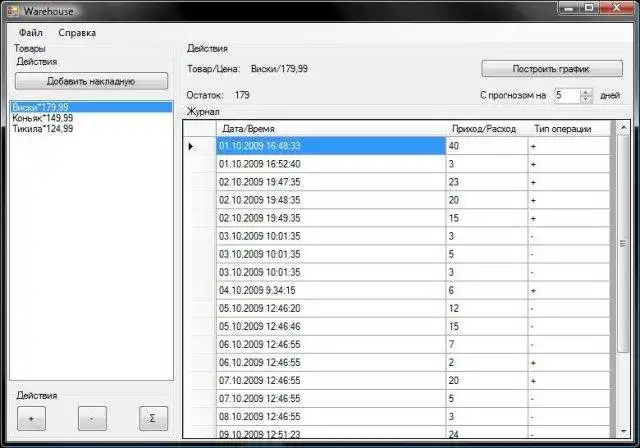Click the quantity cell with value 40
Image resolution: width=640 pixels, height=448 pixels.
tap(487, 146)
